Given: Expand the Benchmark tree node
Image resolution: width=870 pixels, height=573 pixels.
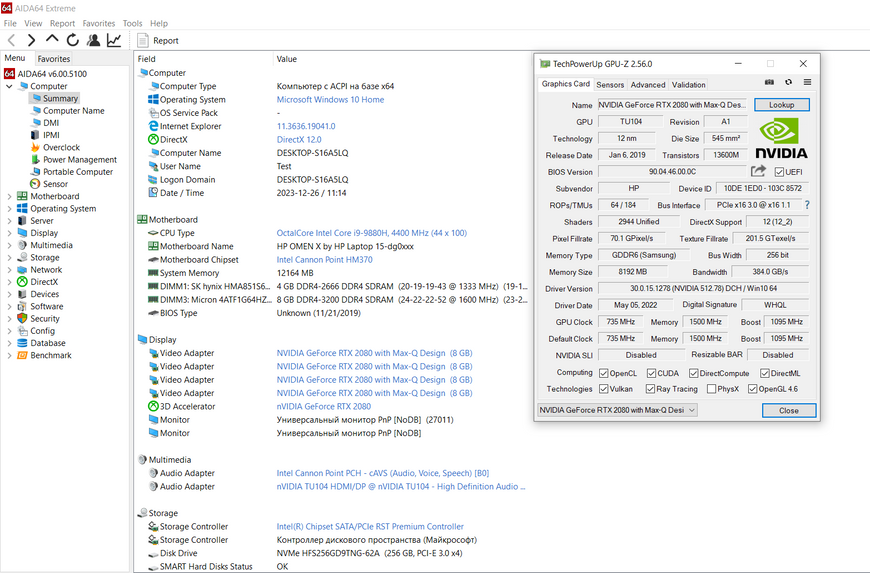Looking at the screenshot, I should pyautogui.click(x=9, y=355).
